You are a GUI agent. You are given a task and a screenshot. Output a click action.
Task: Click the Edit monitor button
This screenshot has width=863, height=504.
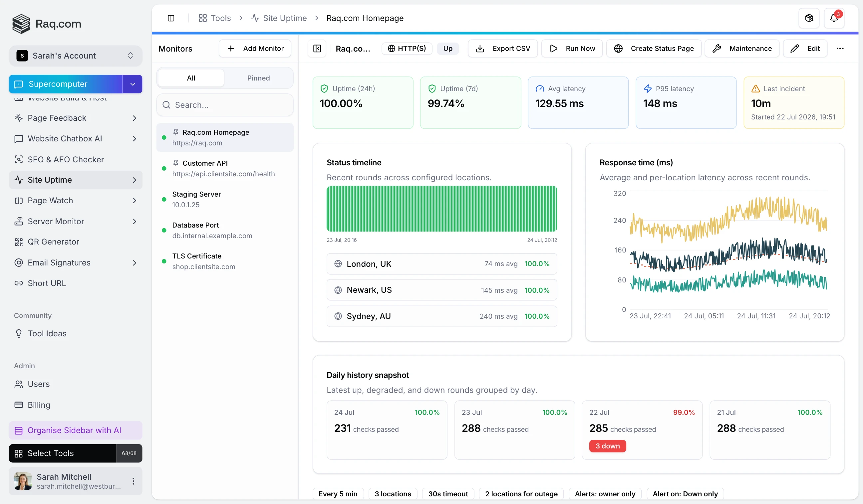point(805,49)
